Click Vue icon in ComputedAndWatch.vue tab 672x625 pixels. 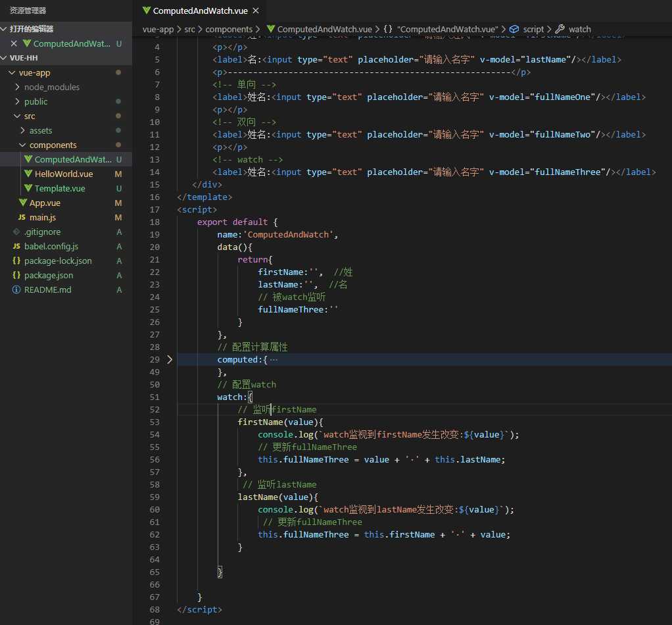click(x=147, y=11)
